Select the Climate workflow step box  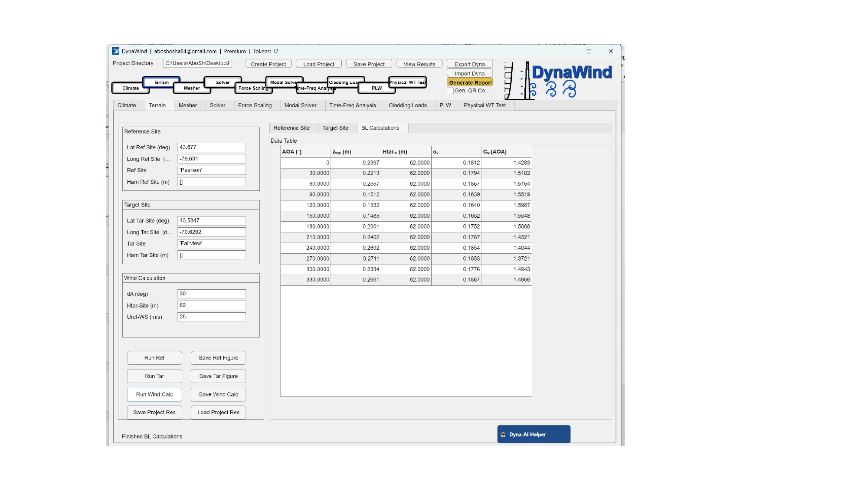(130, 88)
